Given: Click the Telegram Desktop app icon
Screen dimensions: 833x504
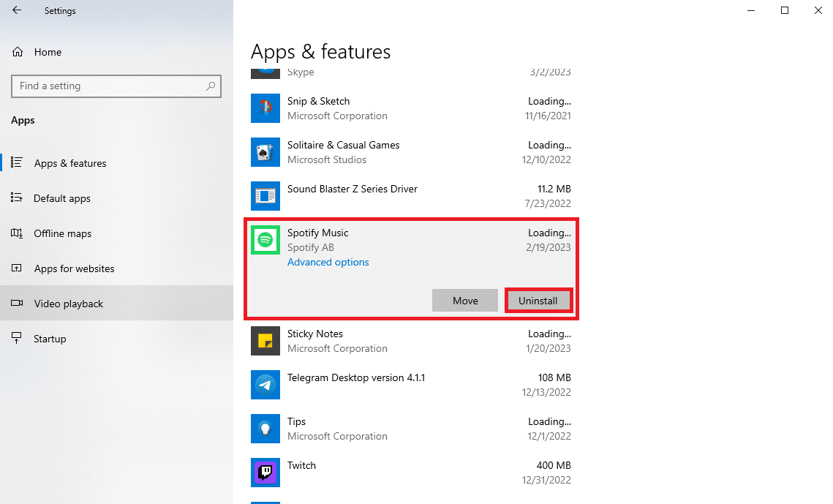Looking at the screenshot, I should (265, 385).
